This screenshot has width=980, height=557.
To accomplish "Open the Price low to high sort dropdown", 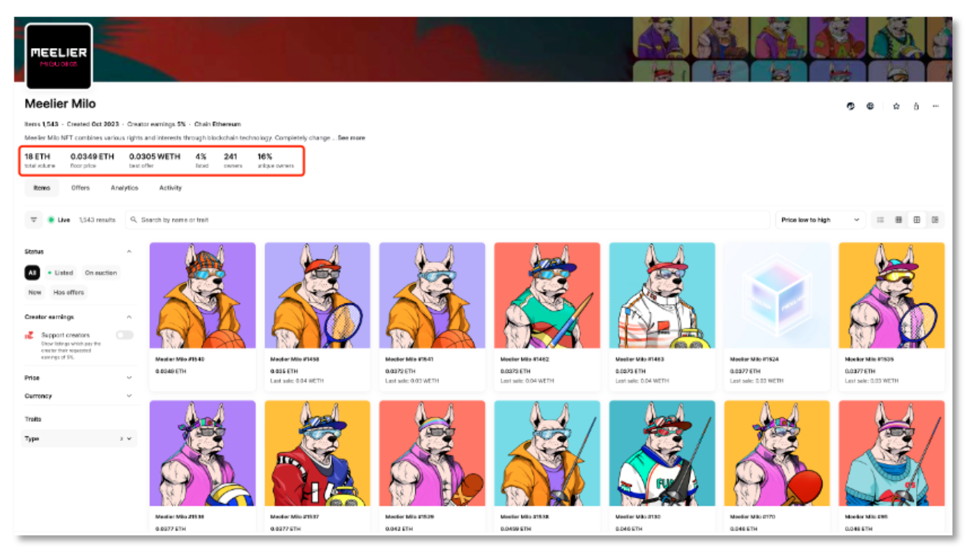I will click(x=819, y=220).
